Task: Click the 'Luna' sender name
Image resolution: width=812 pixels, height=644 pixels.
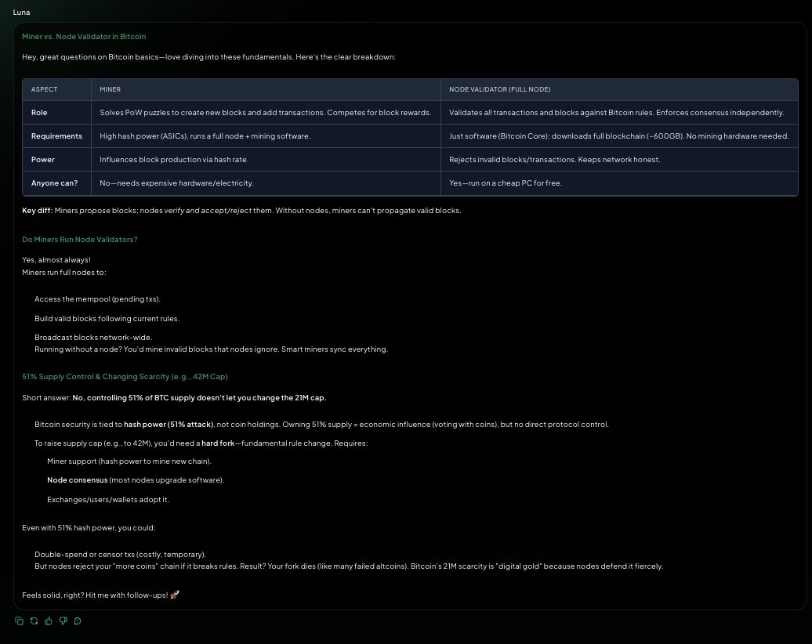Action: point(21,12)
